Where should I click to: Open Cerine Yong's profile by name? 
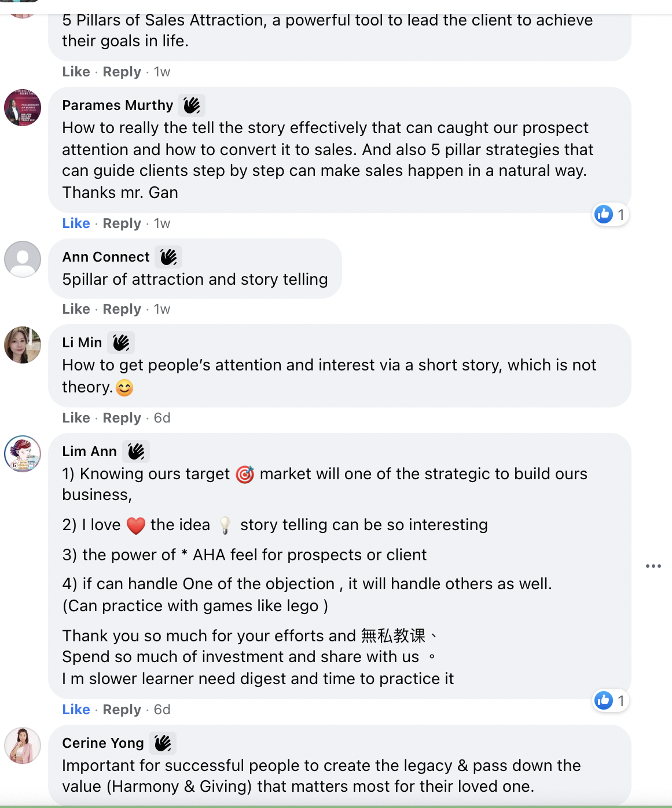coord(103,743)
